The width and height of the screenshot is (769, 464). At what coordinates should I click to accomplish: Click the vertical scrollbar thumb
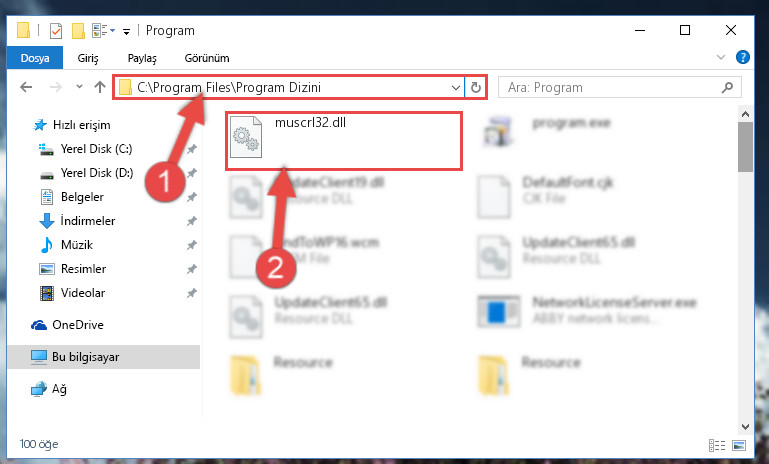pos(745,147)
